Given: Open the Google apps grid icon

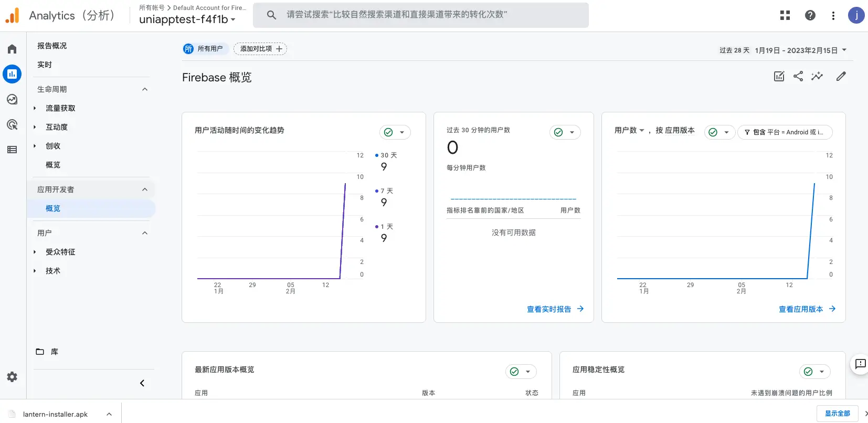Looking at the screenshot, I should click(785, 15).
